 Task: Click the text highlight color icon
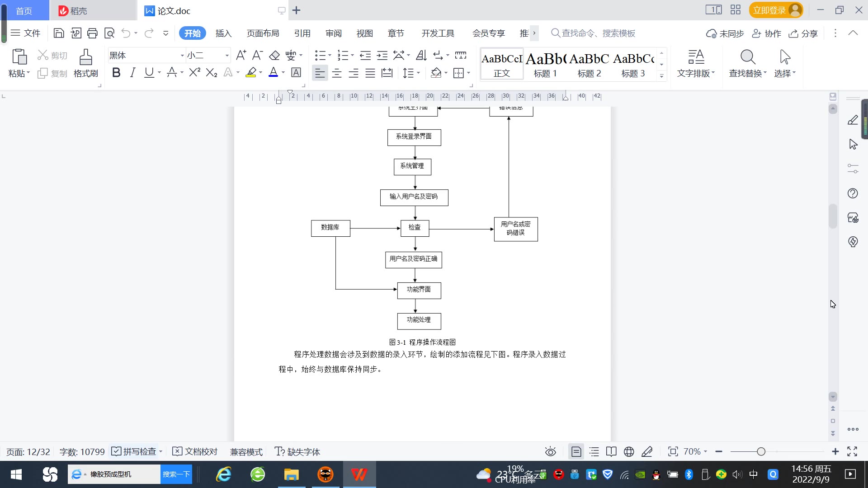click(x=251, y=72)
